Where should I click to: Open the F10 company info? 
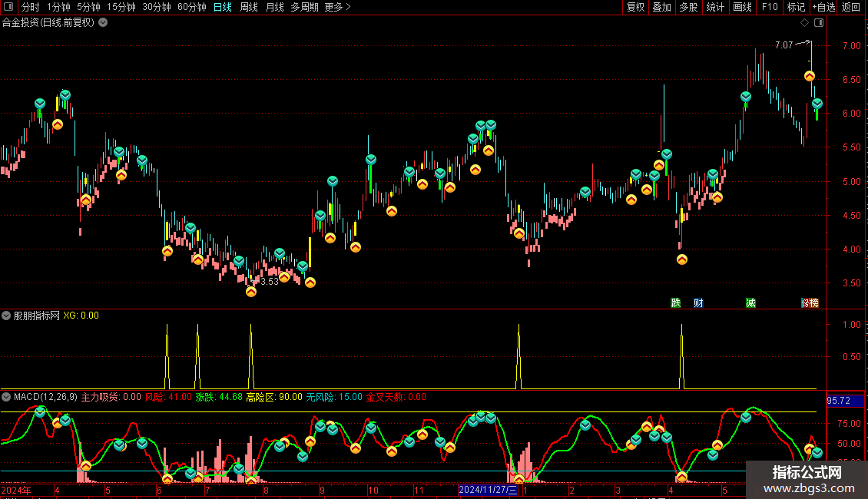[x=770, y=7]
